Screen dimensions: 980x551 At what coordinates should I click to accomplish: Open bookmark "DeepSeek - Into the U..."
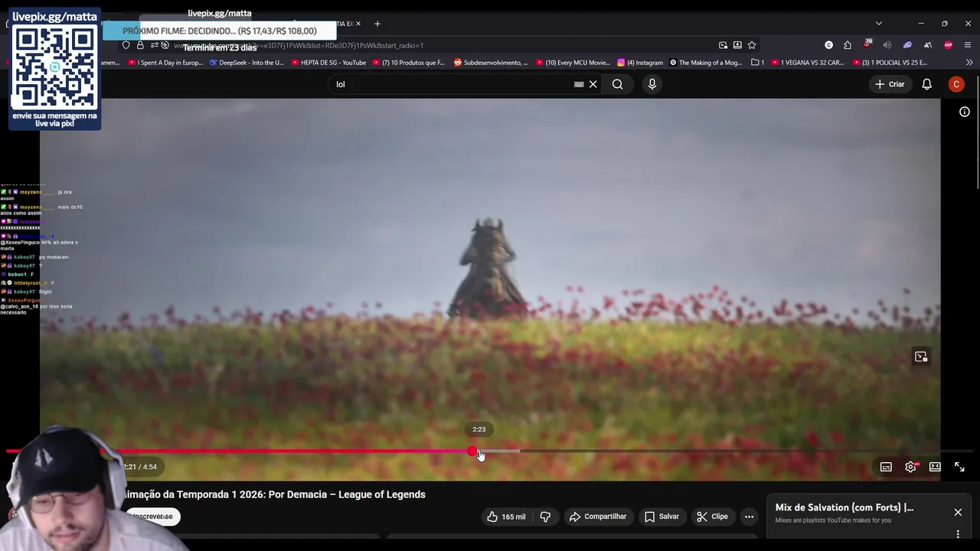coord(247,63)
